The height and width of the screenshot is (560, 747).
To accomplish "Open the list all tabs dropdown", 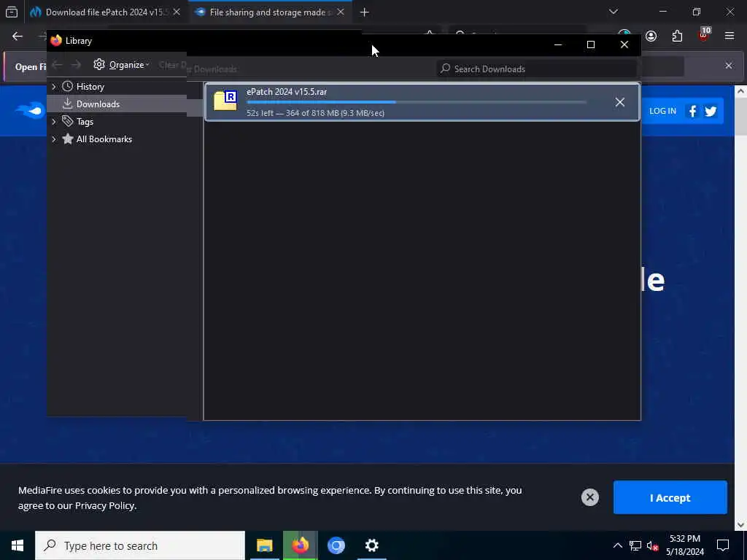I will [613, 12].
